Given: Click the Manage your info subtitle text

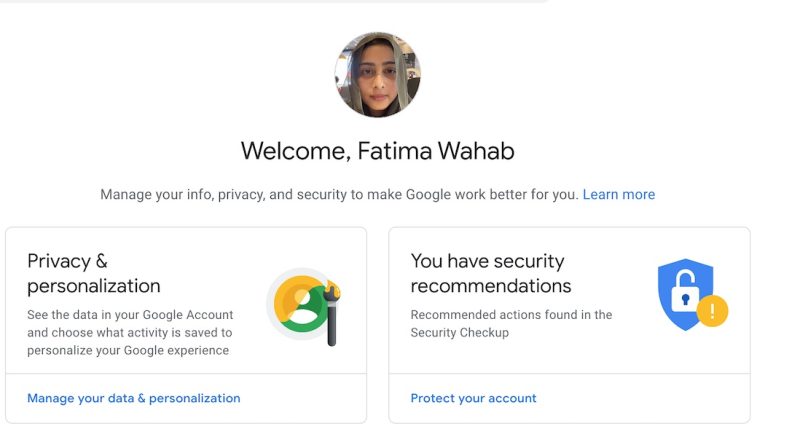Looking at the screenshot, I should 339,194.
